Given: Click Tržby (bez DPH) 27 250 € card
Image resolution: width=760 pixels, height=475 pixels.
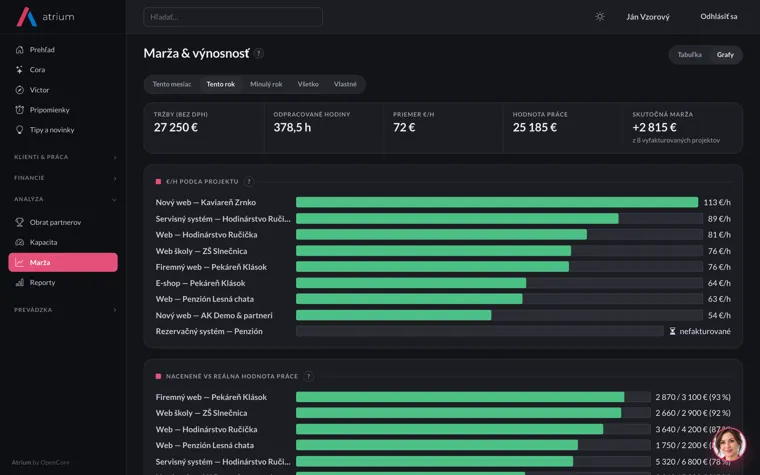Looking at the screenshot, I should point(204,128).
